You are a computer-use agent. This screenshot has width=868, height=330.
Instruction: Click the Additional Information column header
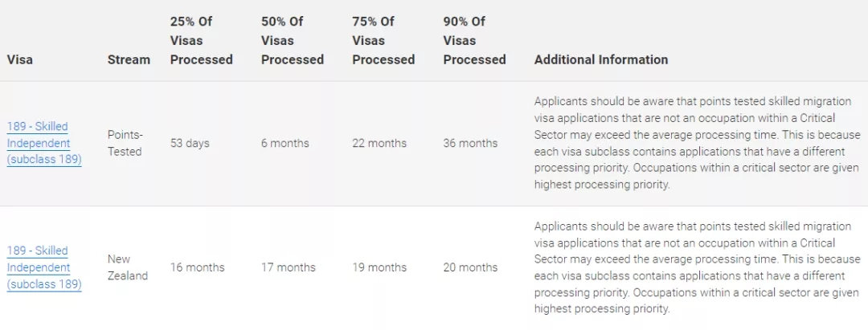(601, 59)
